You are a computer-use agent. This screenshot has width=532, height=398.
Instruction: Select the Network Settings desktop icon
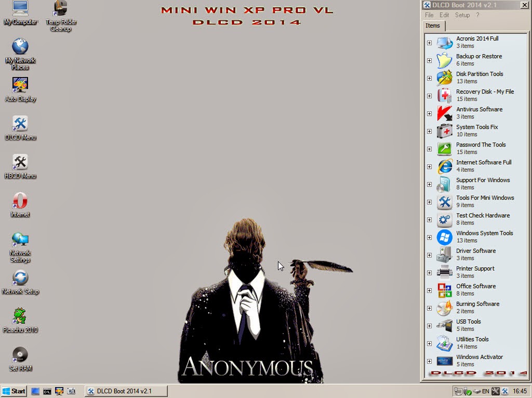point(20,247)
